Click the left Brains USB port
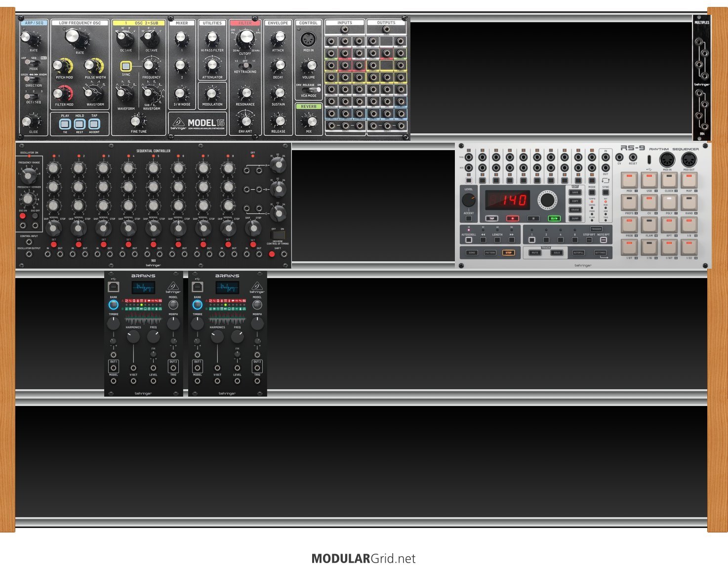This screenshot has width=728, height=569. (113, 286)
